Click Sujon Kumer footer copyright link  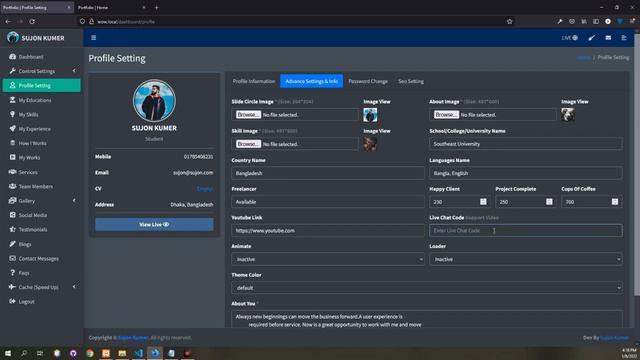[x=133, y=338]
